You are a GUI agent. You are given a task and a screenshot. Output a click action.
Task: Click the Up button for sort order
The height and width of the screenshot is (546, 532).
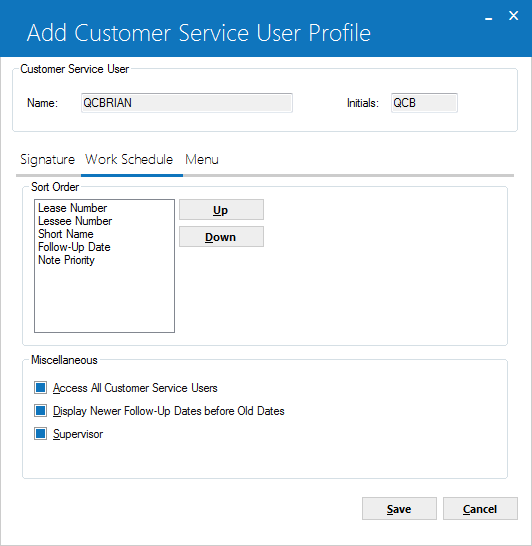[x=221, y=210]
